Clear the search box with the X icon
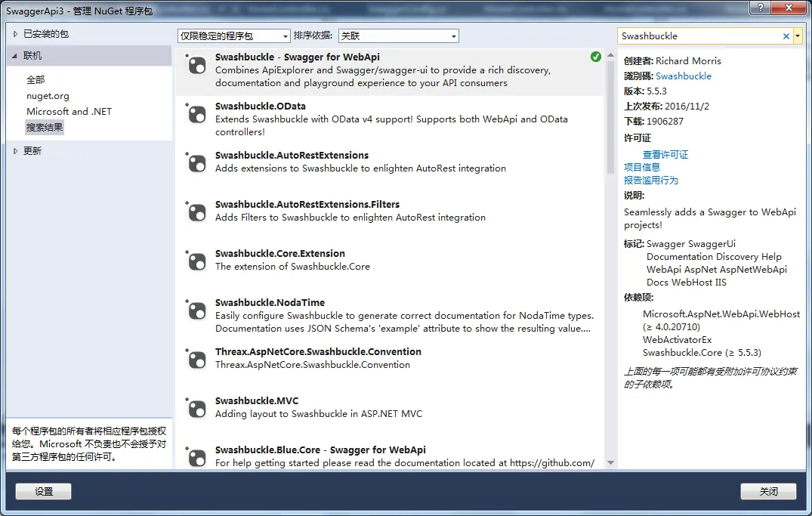 (x=786, y=36)
